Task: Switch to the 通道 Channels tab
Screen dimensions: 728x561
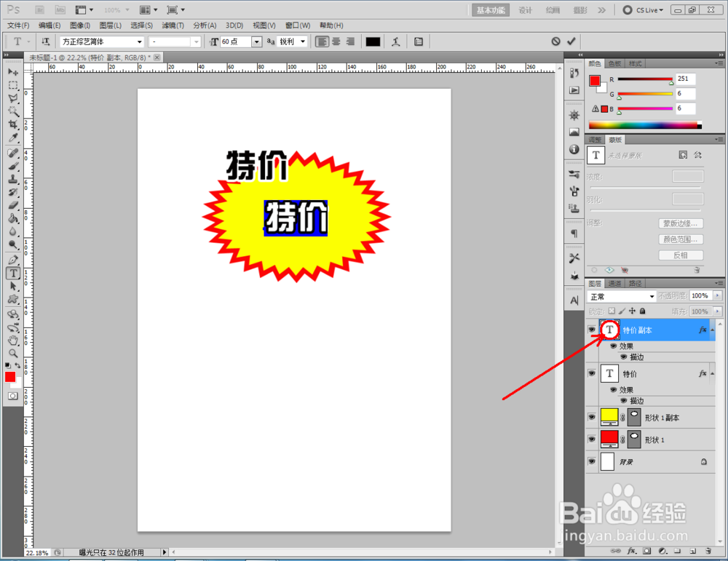Action: point(614,283)
